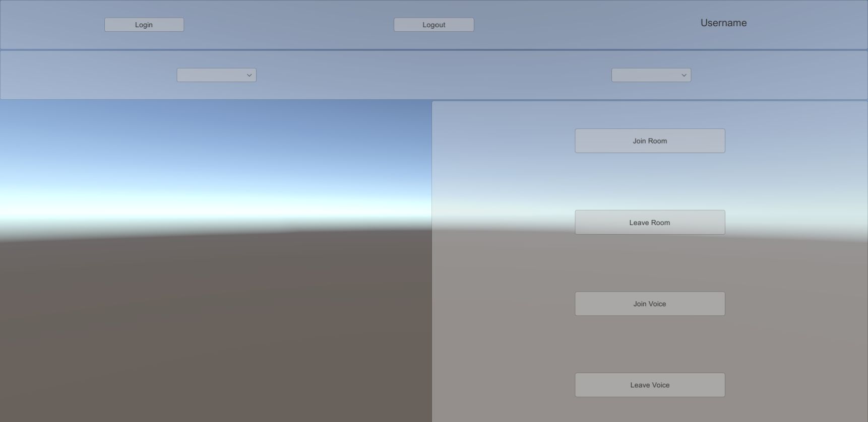Click the Leave Voice button
Image resolution: width=868 pixels, height=422 pixels.
coord(650,385)
